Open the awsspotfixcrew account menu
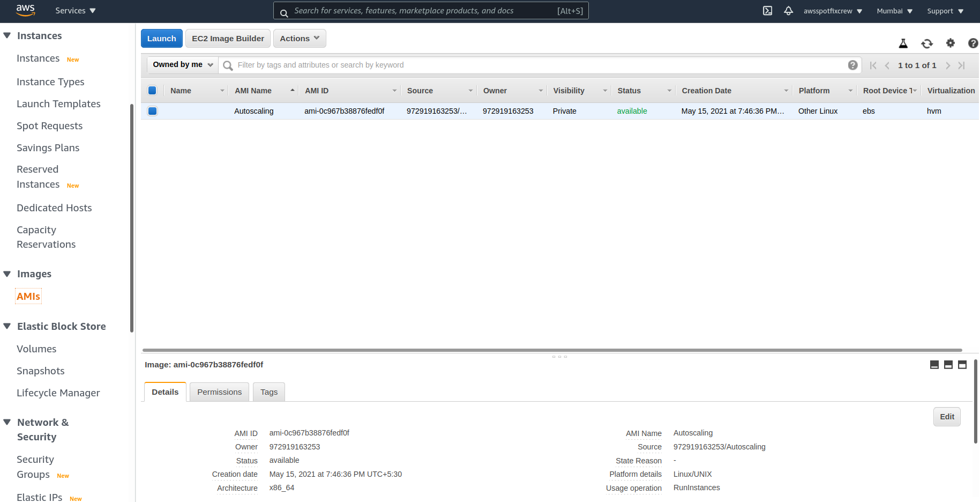Screen dimensions: 980x502 (x=833, y=11)
